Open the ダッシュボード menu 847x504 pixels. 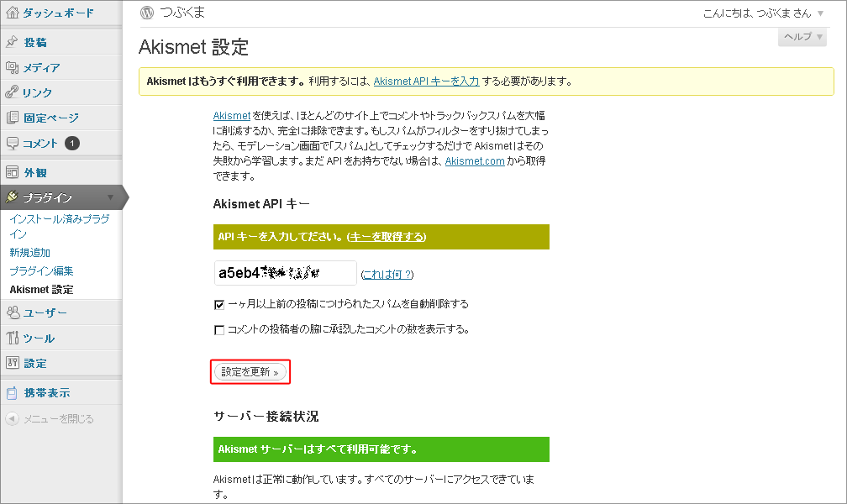pyautogui.click(x=58, y=13)
